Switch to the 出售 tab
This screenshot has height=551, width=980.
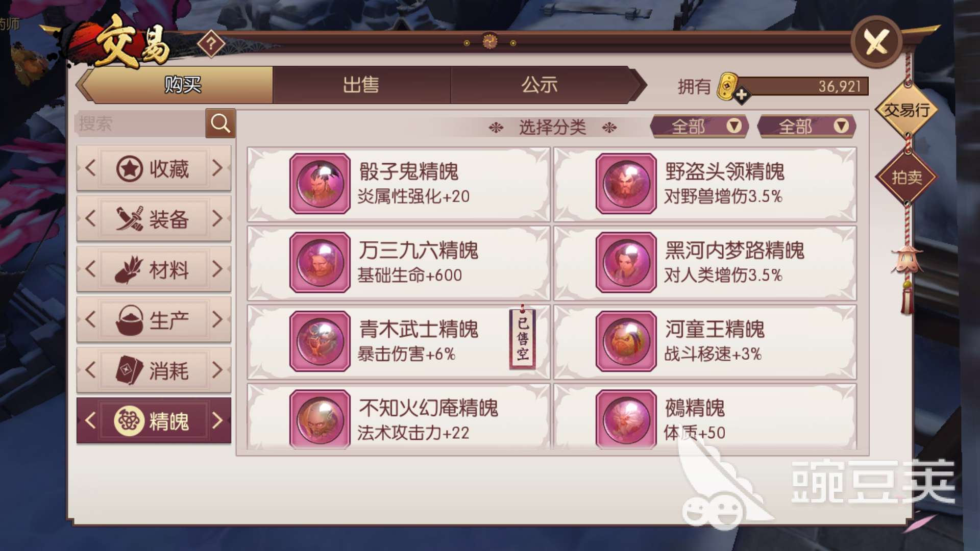[x=361, y=85]
